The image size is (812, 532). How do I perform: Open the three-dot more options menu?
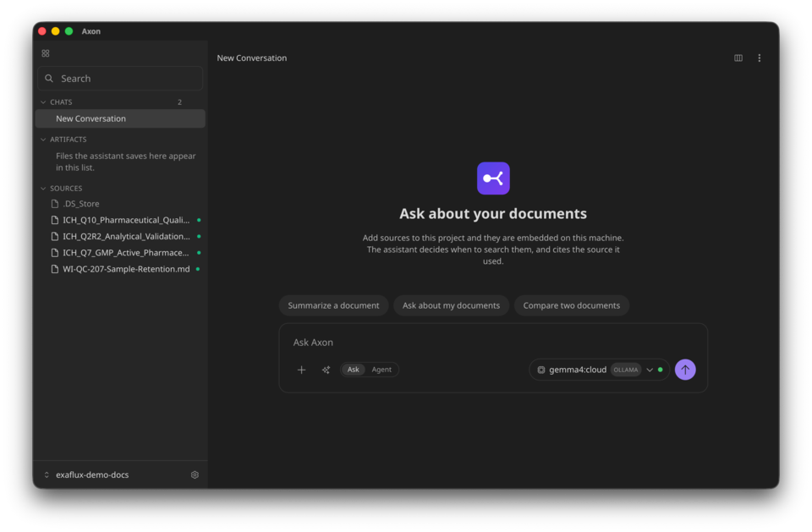[x=760, y=58]
